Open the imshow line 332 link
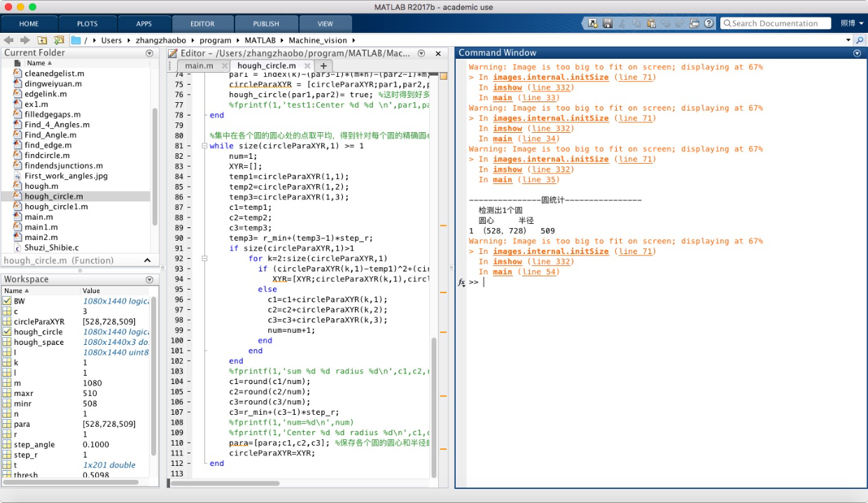 click(x=550, y=262)
